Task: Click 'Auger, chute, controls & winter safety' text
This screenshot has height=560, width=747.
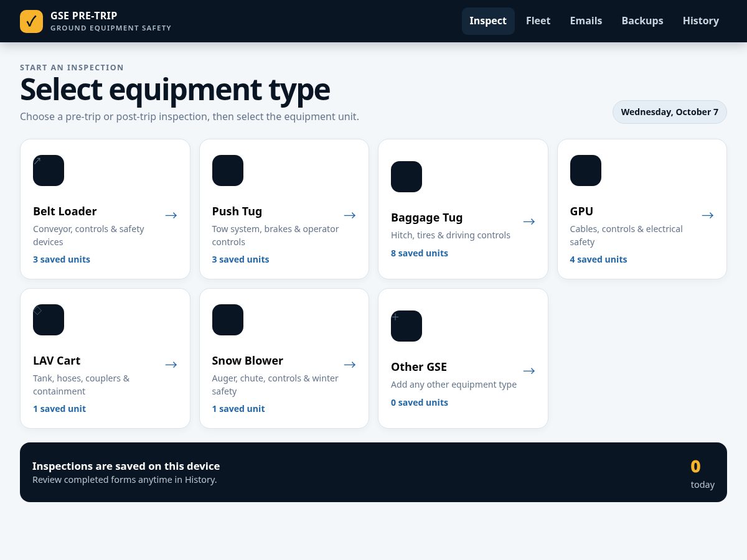Action: [275, 385]
